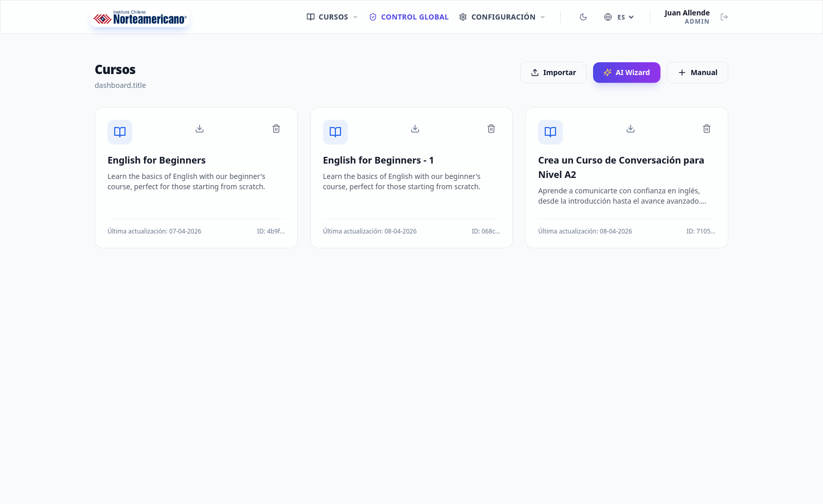
Task: Click the ID: 7105... text
Action: tap(701, 231)
